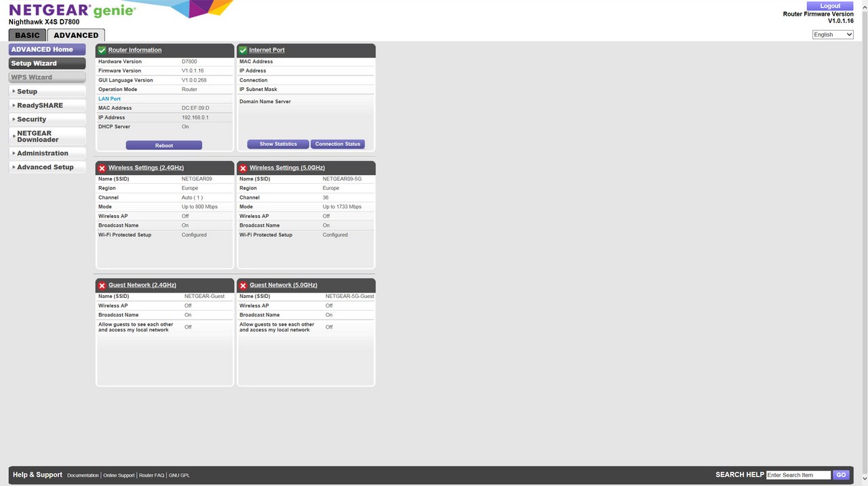Click the IP address 192.168.0.1

coord(195,117)
